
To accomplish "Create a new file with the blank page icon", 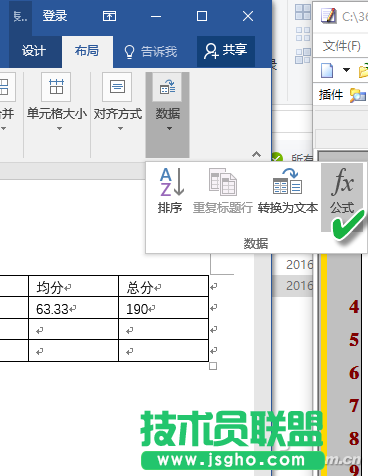I will point(327,70).
